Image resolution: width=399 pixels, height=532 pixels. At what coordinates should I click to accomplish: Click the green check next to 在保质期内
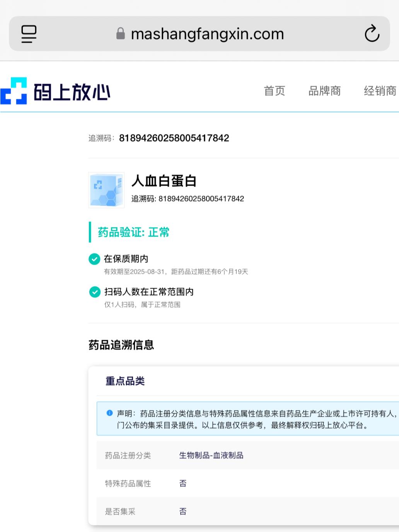[94, 259]
